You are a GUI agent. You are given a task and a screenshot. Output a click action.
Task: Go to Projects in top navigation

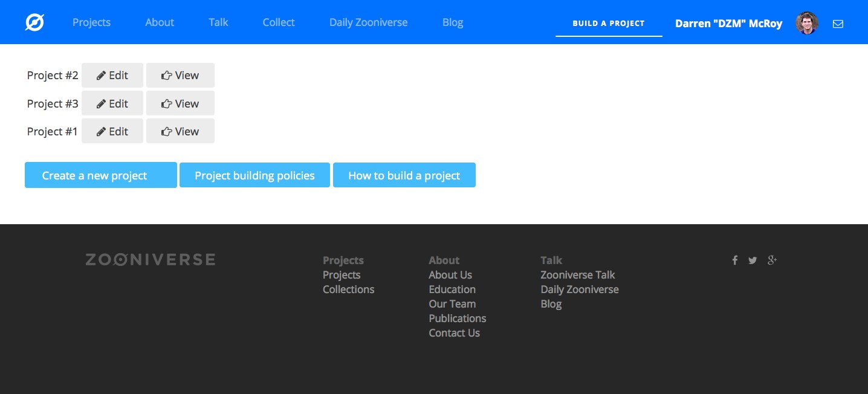click(x=91, y=22)
